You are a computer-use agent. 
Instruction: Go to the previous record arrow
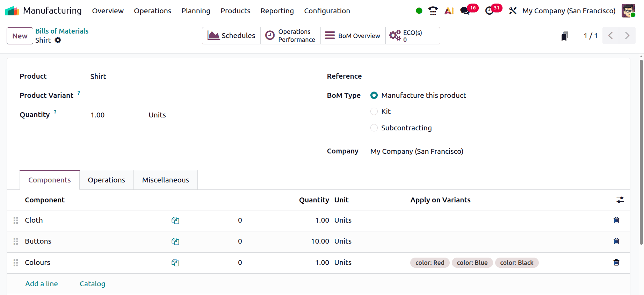(x=611, y=36)
